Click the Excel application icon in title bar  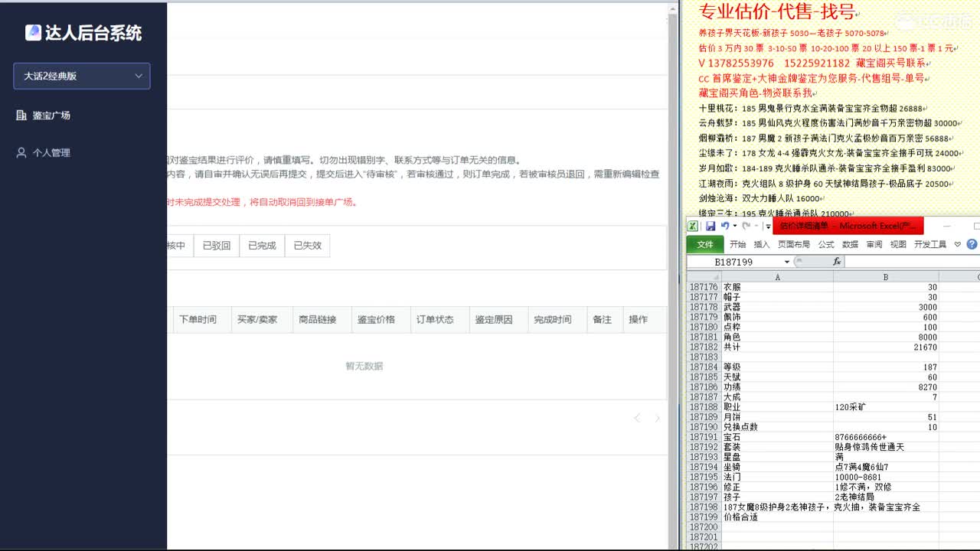point(693,226)
